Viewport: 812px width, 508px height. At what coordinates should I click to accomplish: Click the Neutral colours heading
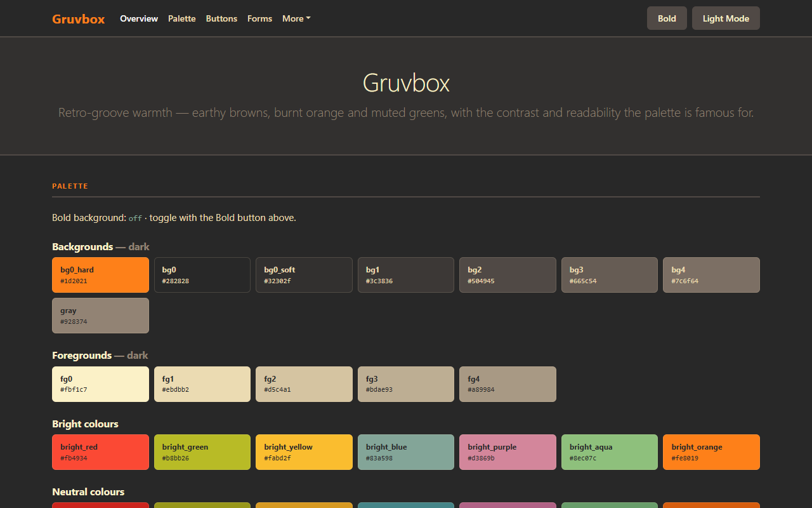click(x=88, y=491)
